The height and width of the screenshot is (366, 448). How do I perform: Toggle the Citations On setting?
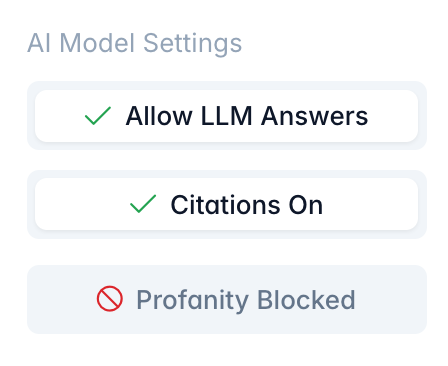coord(227,204)
